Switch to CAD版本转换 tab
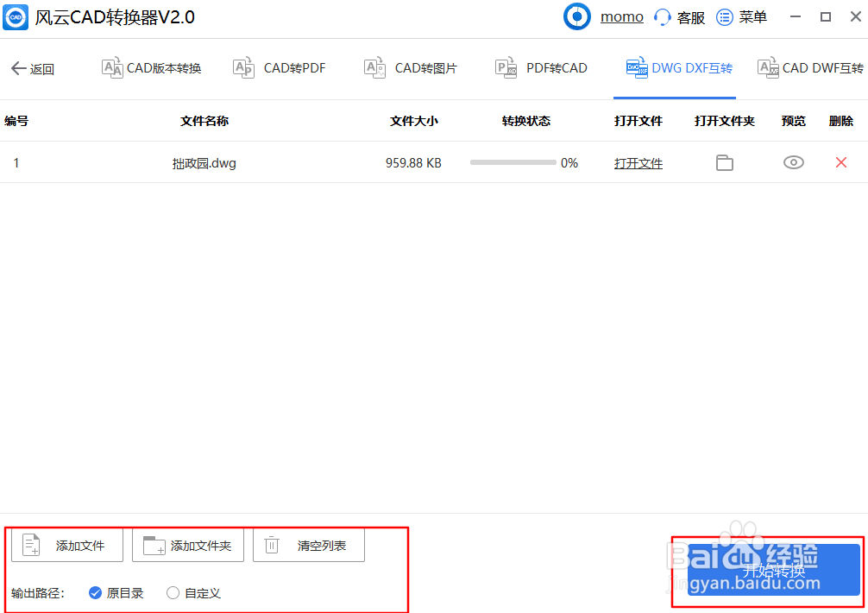868x613 pixels. [150, 67]
